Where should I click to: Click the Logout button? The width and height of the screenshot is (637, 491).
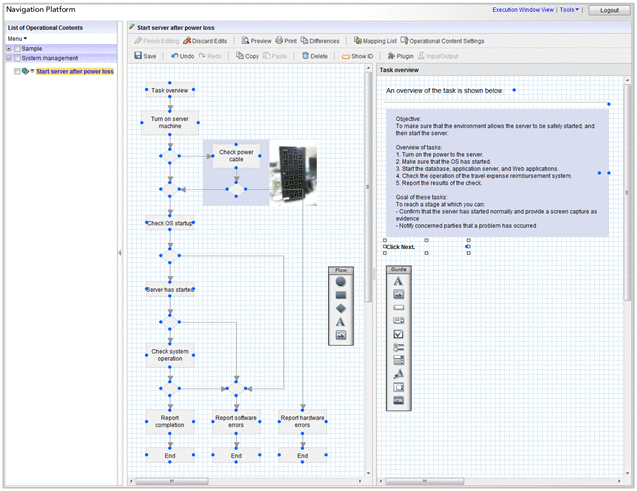[x=609, y=10]
